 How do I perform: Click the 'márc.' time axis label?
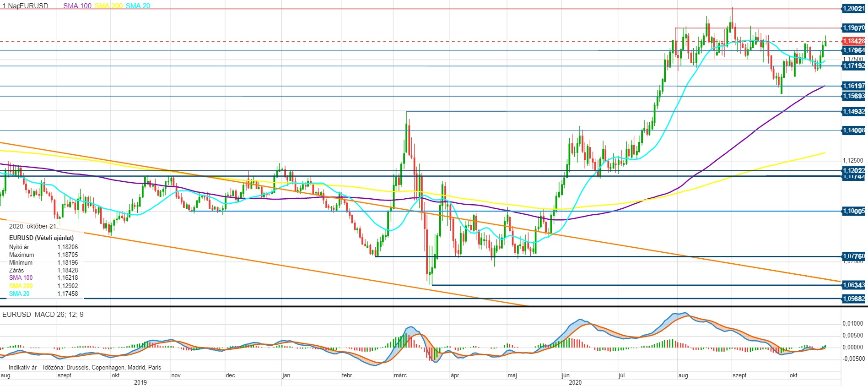(x=401, y=375)
